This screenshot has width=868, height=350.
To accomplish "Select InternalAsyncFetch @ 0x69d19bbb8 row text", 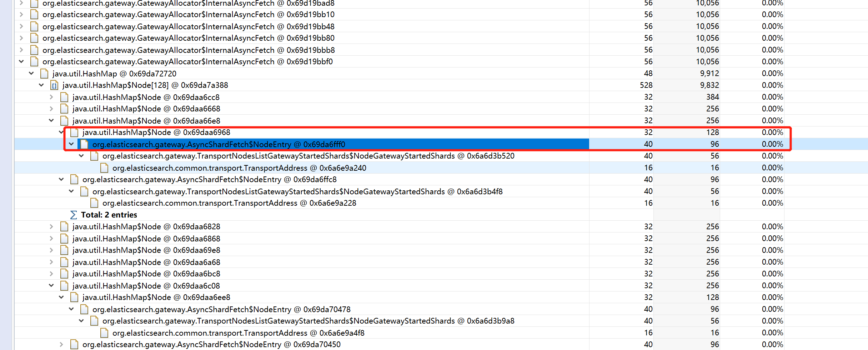I will click(x=189, y=50).
